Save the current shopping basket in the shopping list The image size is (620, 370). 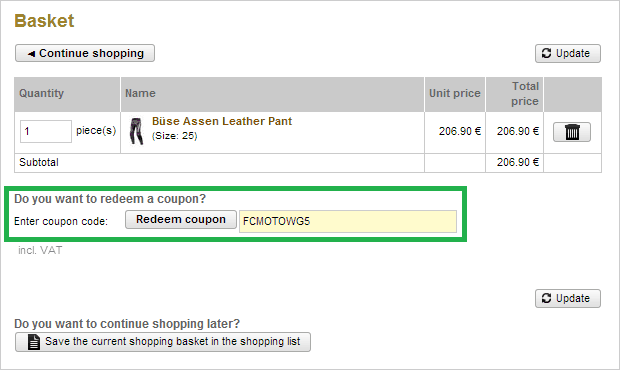tap(163, 342)
